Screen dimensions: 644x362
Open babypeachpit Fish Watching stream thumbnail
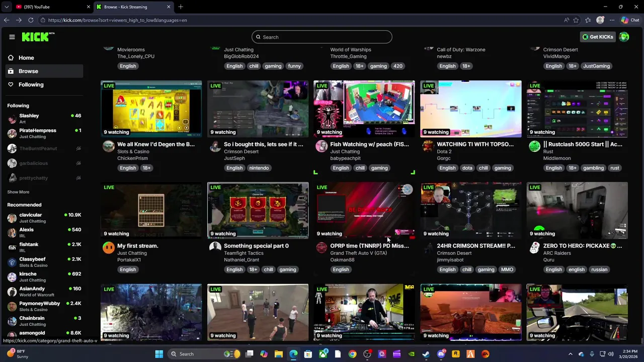364,109
